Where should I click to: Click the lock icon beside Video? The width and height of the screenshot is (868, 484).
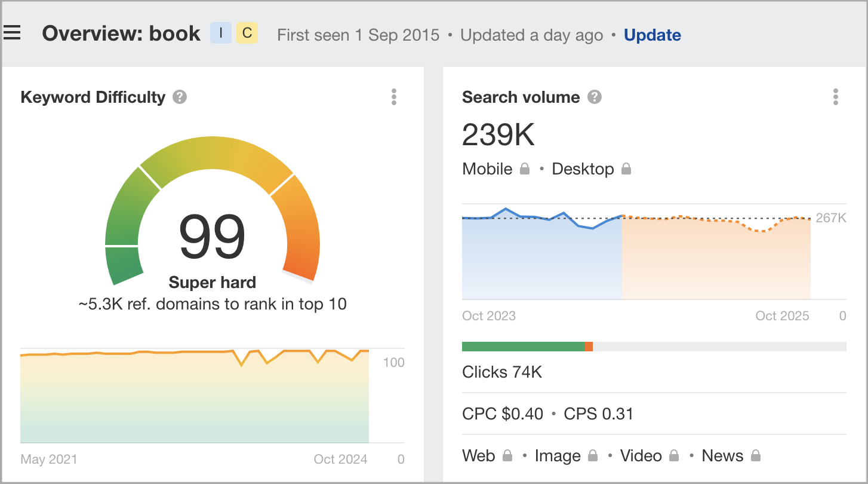(674, 456)
